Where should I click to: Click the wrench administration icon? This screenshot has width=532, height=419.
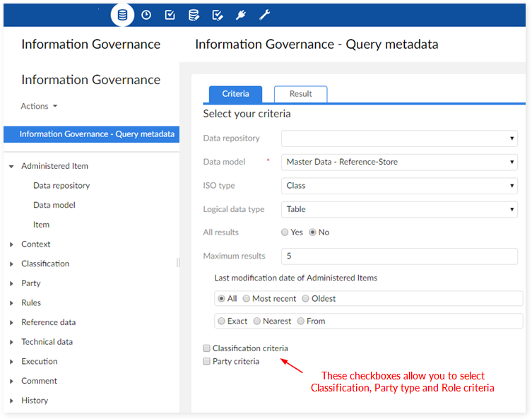click(x=264, y=15)
